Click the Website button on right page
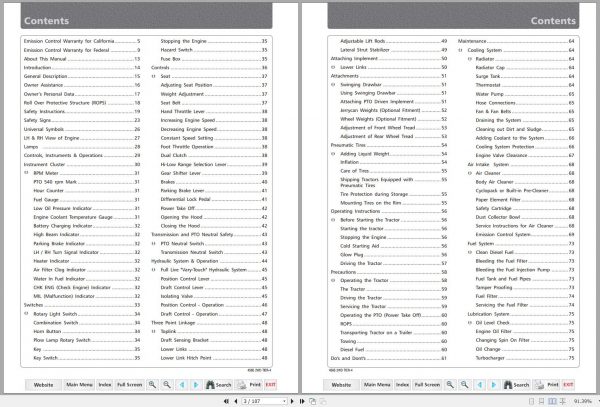This screenshot has width=600, height=407. pos(341,385)
